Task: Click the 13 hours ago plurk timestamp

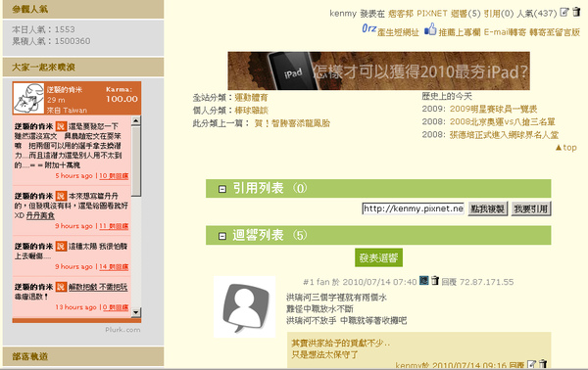Action: point(75,307)
